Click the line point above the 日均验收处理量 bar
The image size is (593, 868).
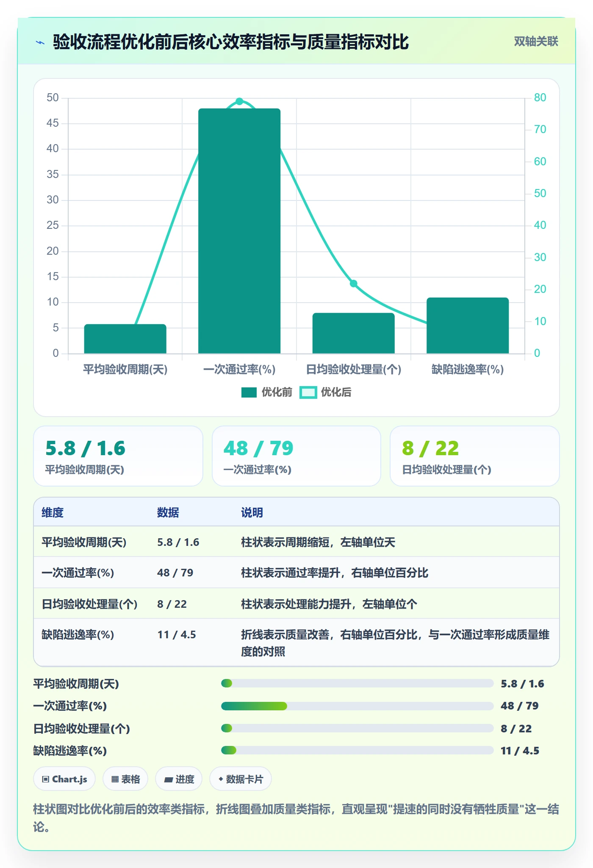point(354,284)
